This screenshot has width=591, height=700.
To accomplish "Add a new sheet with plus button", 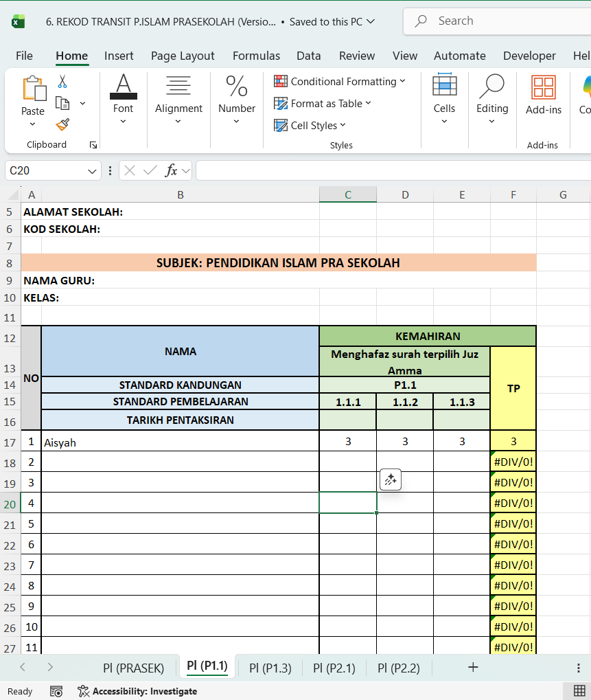I will click(473, 667).
